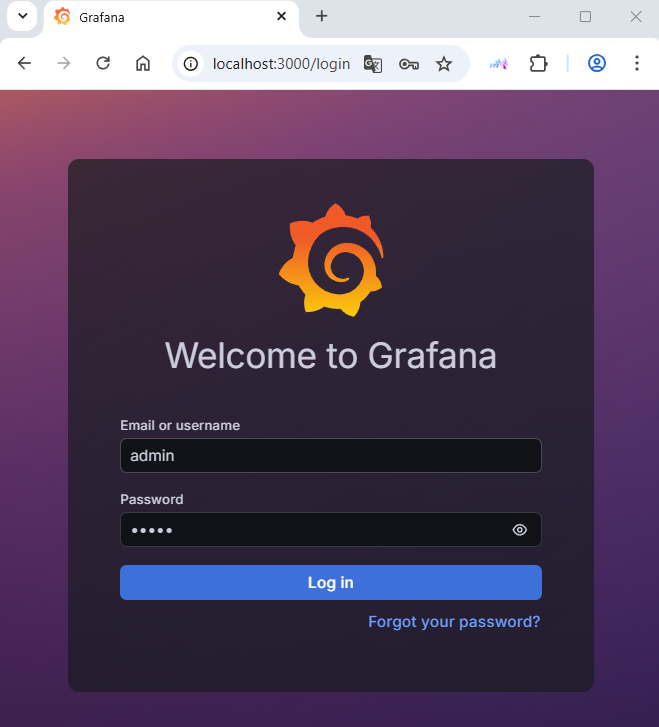Open the Chrome tab search dropdown
Image resolution: width=659 pixels, height=727 pixels.
coord(21,17)
